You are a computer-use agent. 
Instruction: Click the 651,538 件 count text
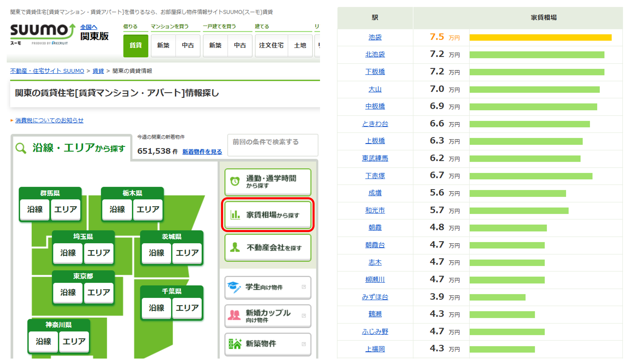coord(158,151)
